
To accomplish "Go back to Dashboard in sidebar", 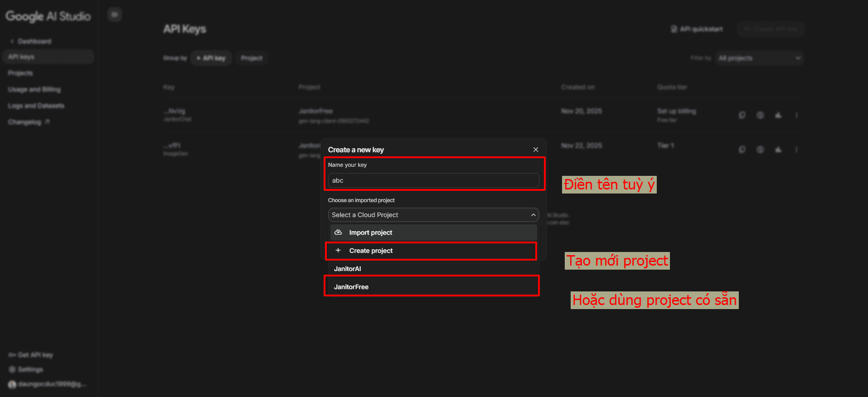I will tap(30, 41).
